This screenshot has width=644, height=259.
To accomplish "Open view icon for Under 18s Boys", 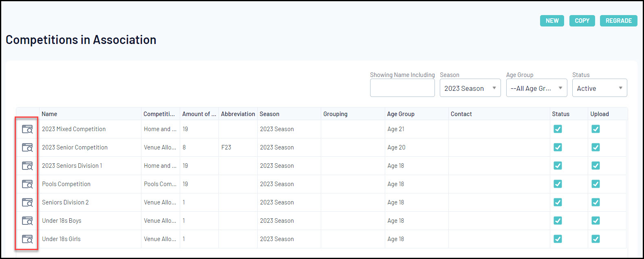I will (27, 221).
